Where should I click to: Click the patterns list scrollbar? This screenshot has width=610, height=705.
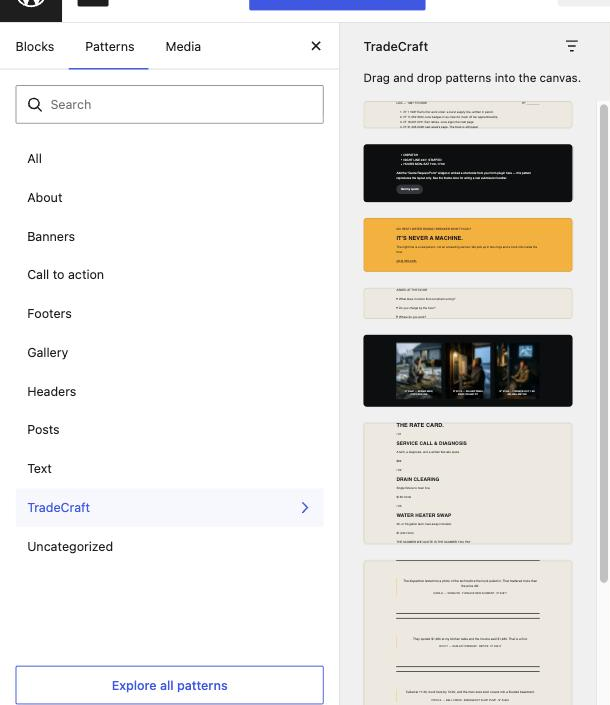coord(604,344)
